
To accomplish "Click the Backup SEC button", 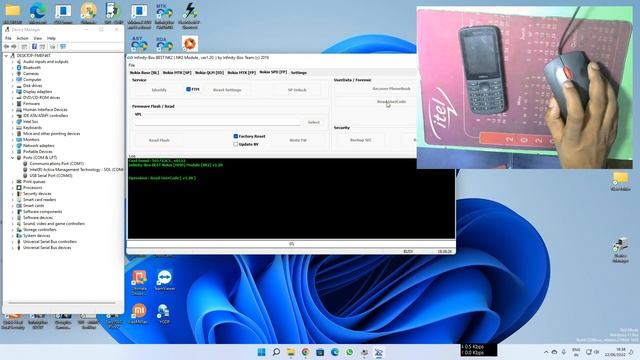I will click(x=360, y=140).
